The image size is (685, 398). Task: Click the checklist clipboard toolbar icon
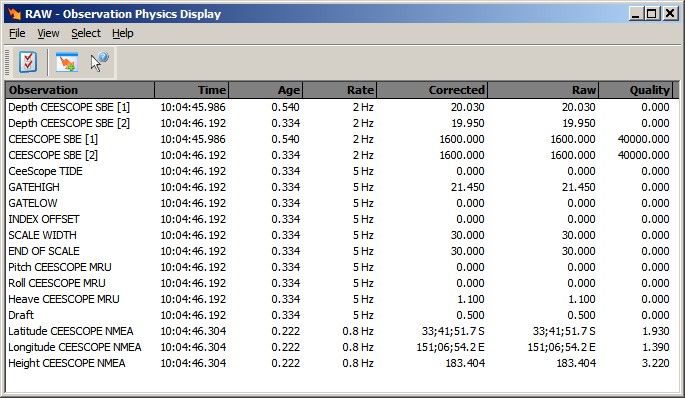pyautogui.click(x=28, y=62)
